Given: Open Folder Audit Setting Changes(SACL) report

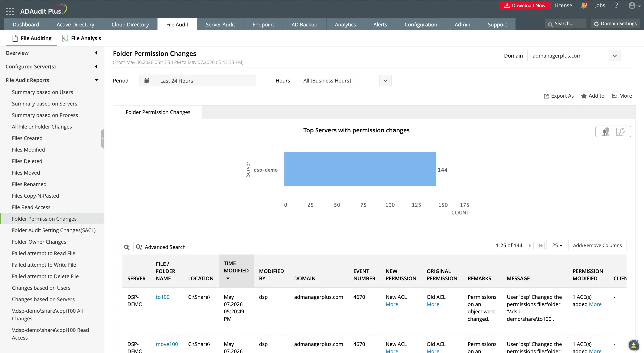Looking at the screenshot, I should coord(53,230).
